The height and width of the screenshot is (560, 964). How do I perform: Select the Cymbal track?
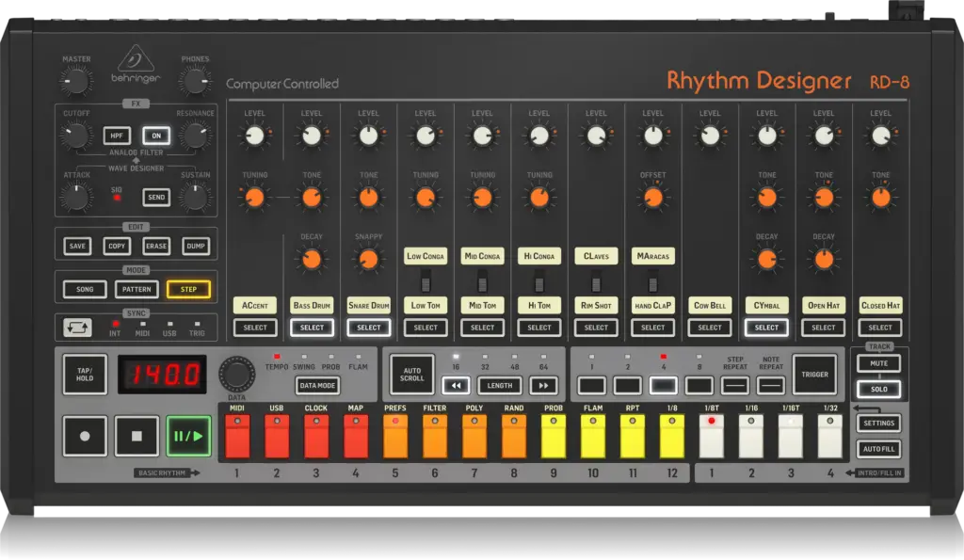point(766,328)
